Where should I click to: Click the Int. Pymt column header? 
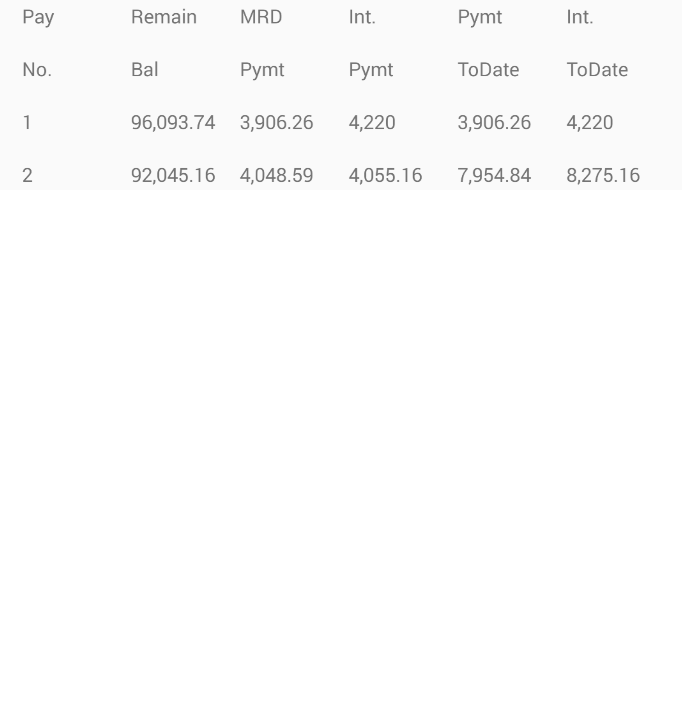point(370,43)
